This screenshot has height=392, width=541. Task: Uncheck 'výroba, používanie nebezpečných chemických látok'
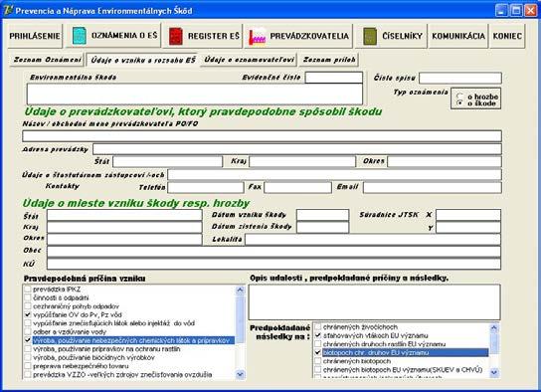28,340
